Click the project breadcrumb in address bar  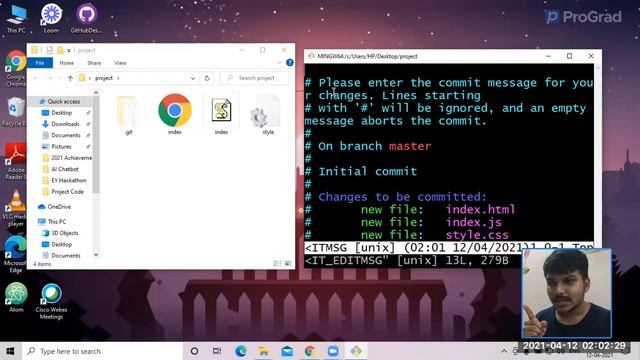click(104, 78)
